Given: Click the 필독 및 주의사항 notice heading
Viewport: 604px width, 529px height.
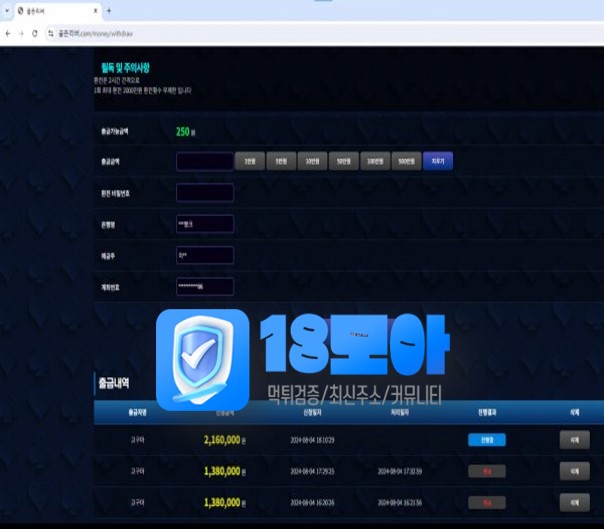Looking at the screenshot, I should (x=126, y=68).
